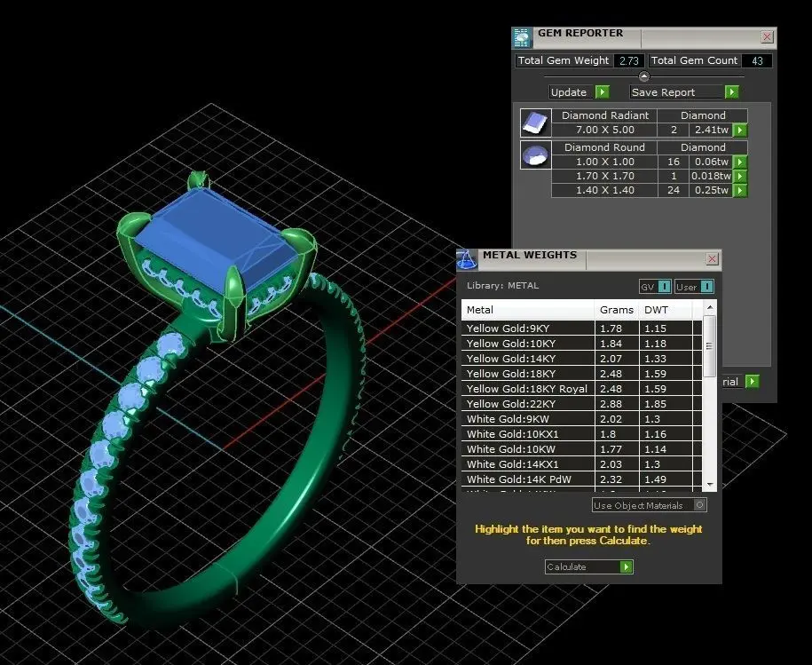The width and height of the screenshot is (812, 665).
Task: Select the White Gold:10KX1 row
Action: (x=581, y=434)
